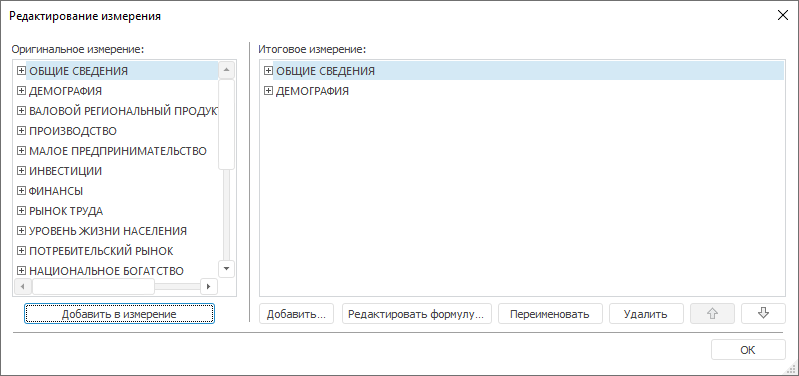Confirm with the OK button
The height and width of the screenshot is (376, 799).
pyautogui.click(x=748, y=350)
